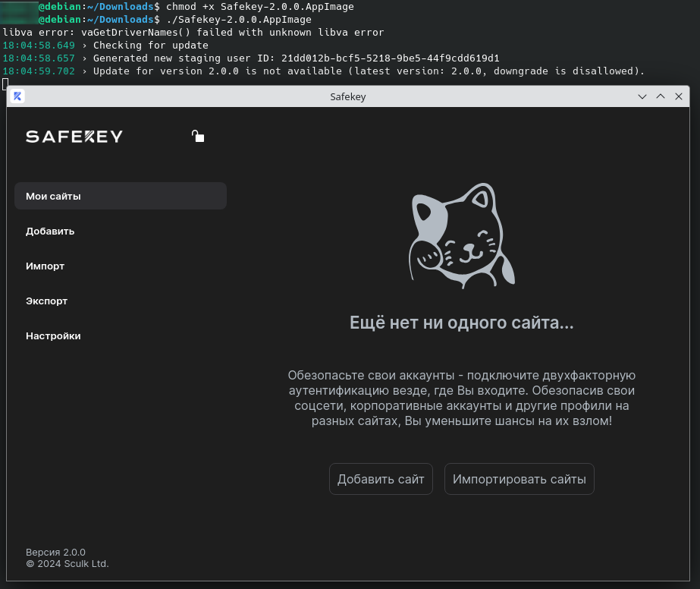The height and width of the screenshot is (589, 700).
Task: Click the staging user ID in the terminal
Action: tap(390, 58)
